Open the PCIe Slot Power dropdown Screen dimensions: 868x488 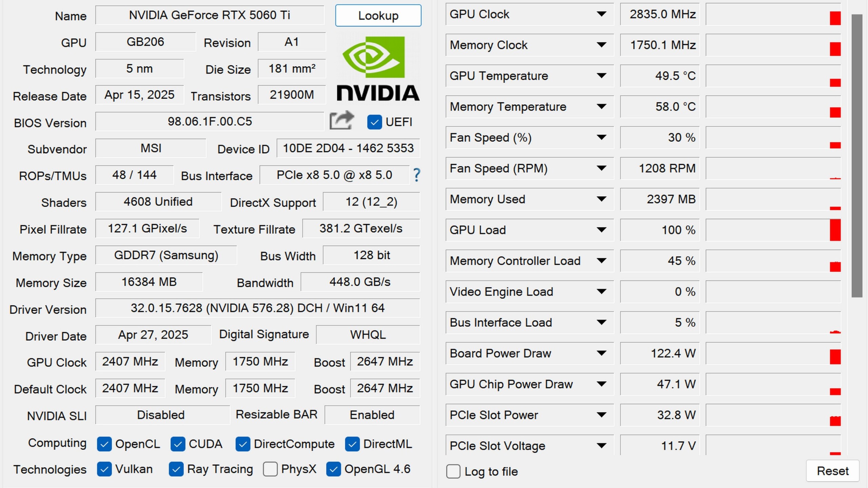coord(601,415)
